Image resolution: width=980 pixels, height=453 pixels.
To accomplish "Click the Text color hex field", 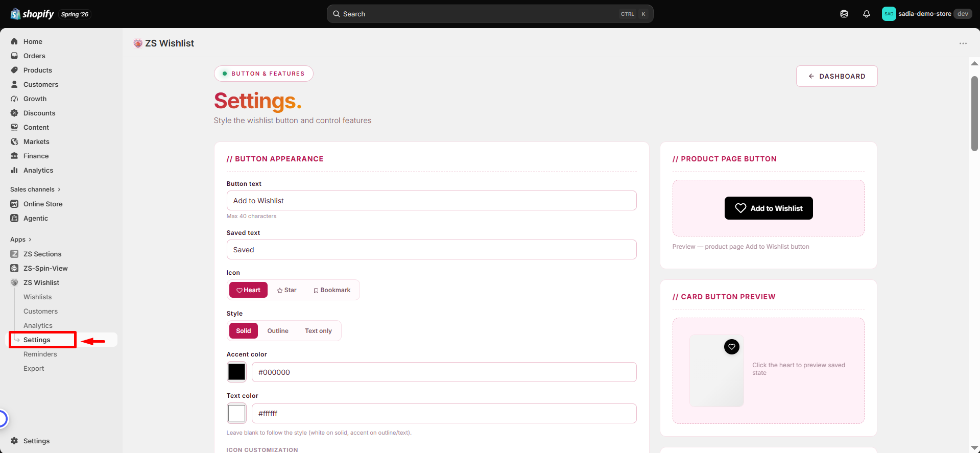I will [x=444, y=413].
